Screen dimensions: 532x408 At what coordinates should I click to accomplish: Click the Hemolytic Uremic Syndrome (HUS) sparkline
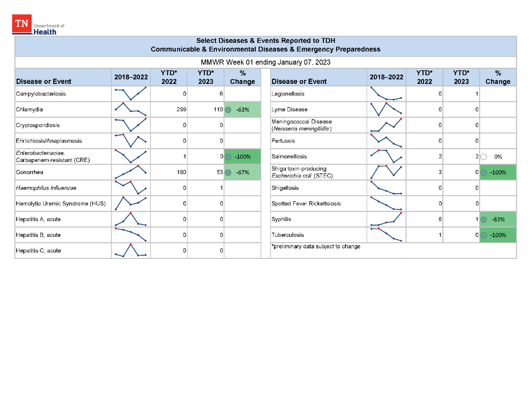point(131,204)
